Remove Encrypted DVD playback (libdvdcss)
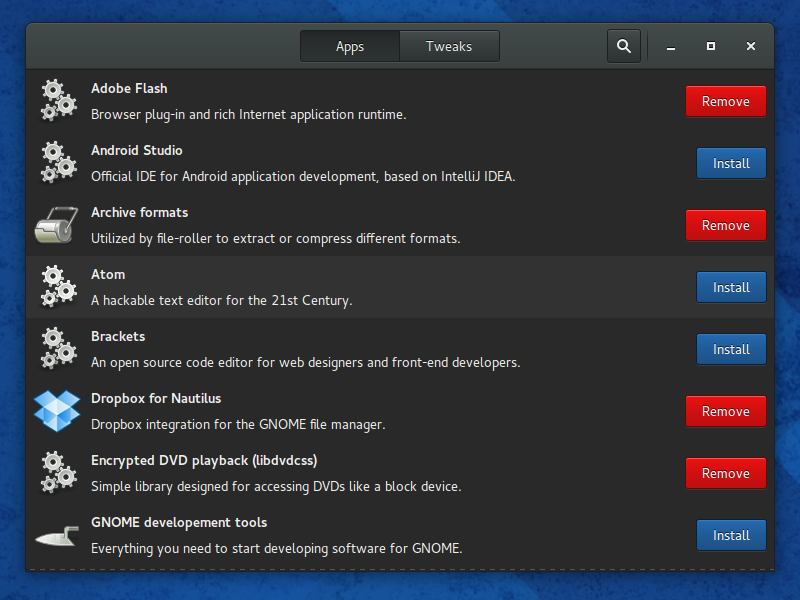Viewport: 800px width, 600px height. [726, 473]
